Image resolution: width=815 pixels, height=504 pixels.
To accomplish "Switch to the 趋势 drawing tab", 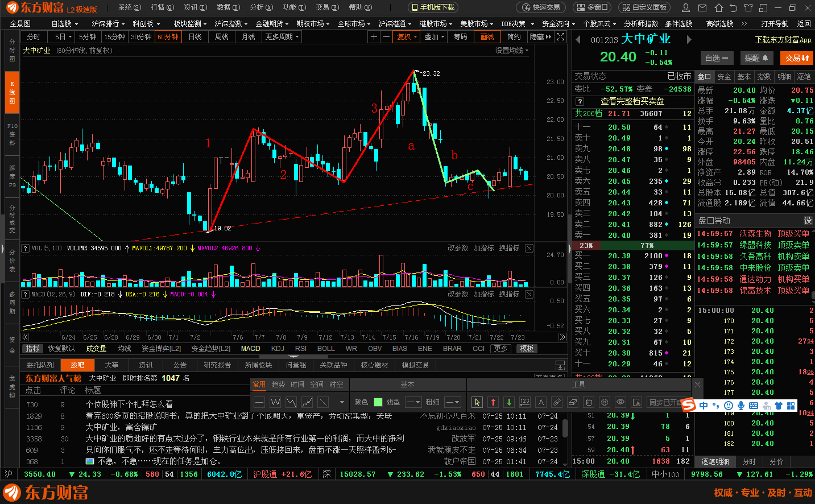I will pos(278,385).
